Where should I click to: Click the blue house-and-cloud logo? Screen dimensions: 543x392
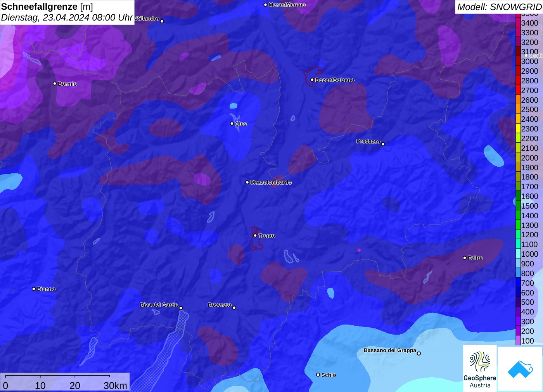pos(520,369)
